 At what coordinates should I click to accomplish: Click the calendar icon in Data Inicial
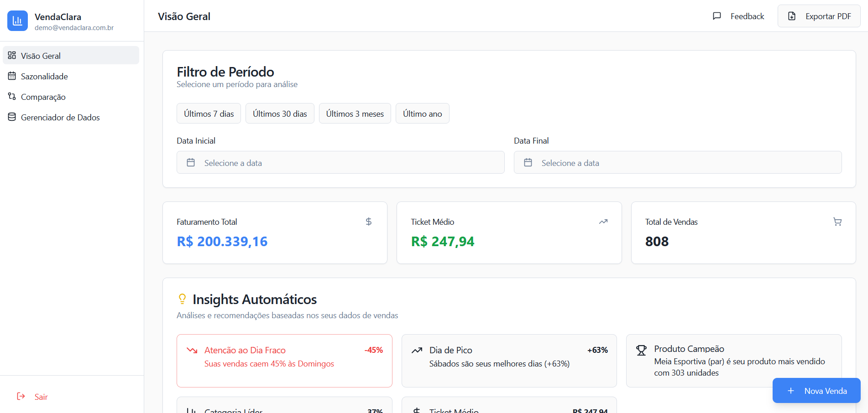point(191,162)
